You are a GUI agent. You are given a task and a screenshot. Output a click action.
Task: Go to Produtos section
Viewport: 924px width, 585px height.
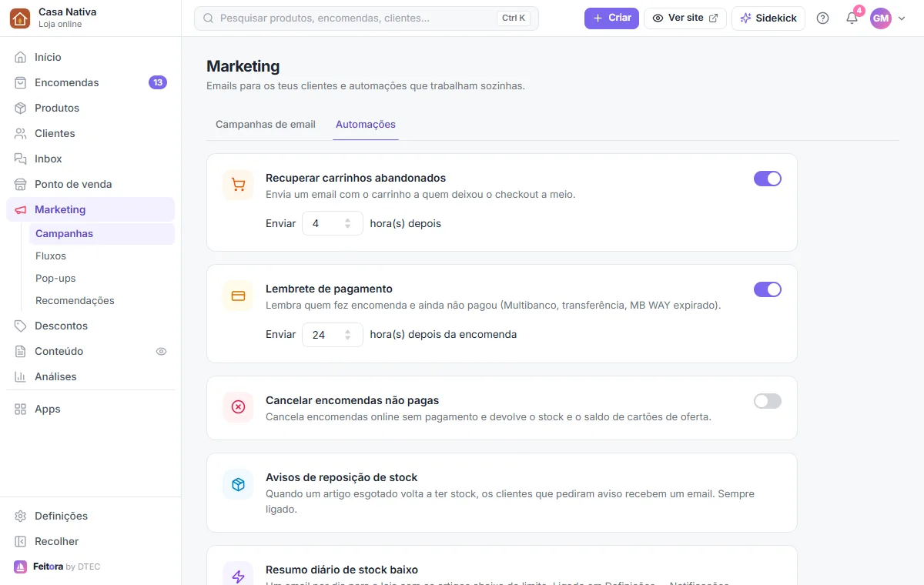tap(90, 108)
